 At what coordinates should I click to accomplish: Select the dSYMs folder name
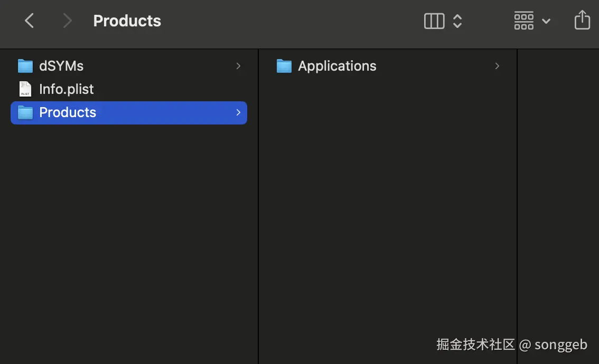tap(61, 66)
